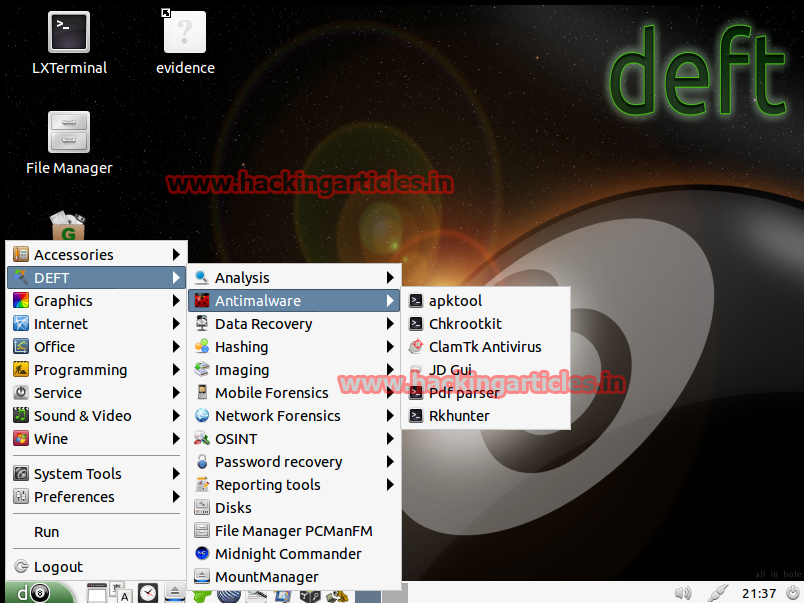Viewport: 804px width, 603px height.
Task: Open the evidence desktop shortcut
Action: pos(185,43)
